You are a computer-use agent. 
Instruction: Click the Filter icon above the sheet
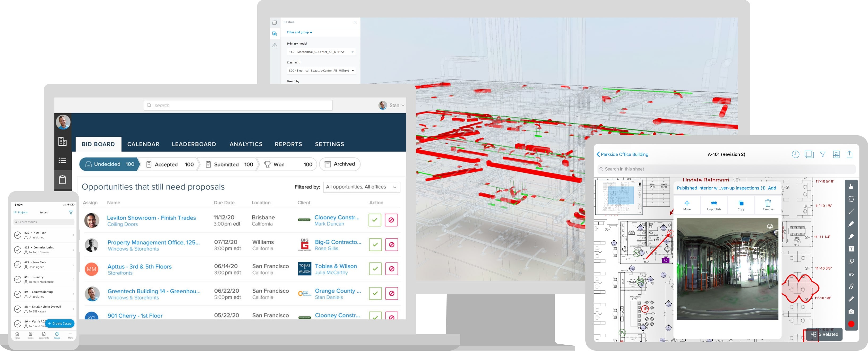[823, 154]
